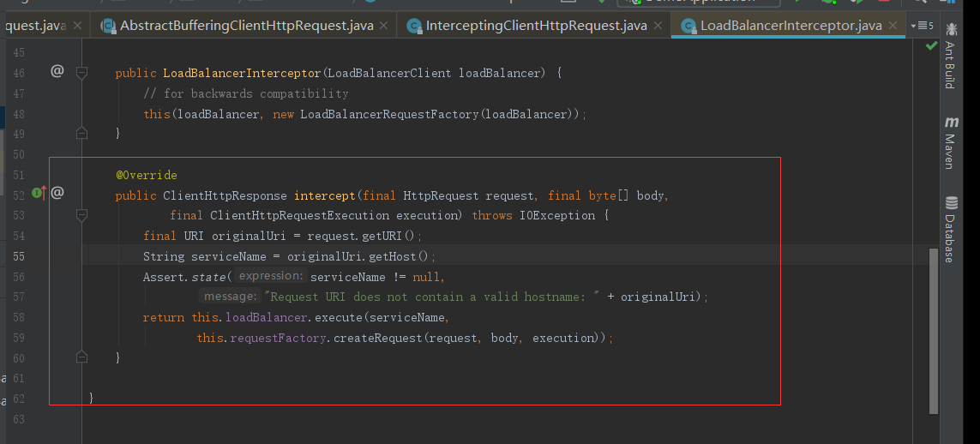Click the 'expression:' parameter hint
This screenshot has height=444, width=980.
click(271, 276)
